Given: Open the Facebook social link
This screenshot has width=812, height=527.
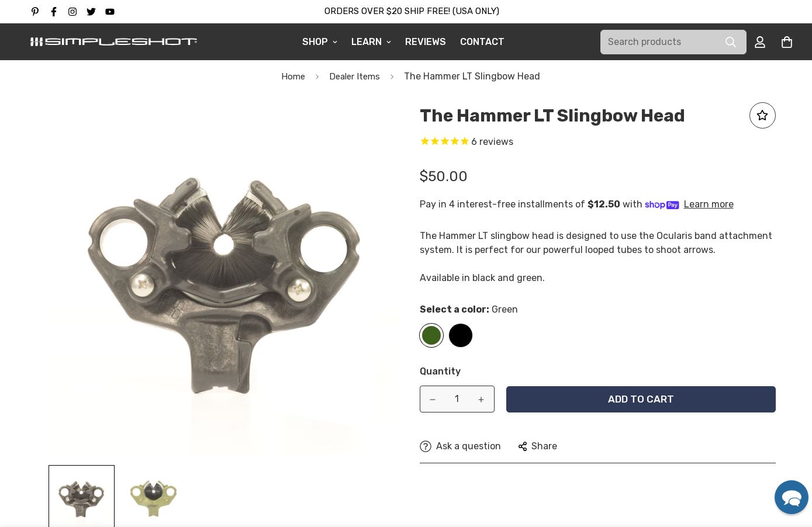Looking at the screenshot, I should pyautogui.click(x=54, y=12).
